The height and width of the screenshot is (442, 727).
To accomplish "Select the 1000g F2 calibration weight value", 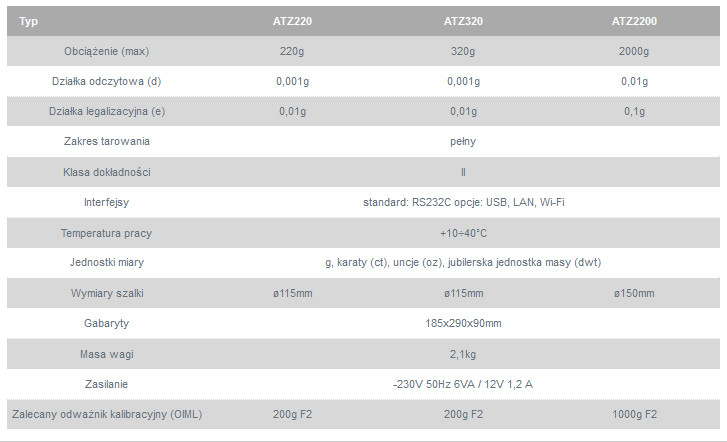I will point(634,414).
